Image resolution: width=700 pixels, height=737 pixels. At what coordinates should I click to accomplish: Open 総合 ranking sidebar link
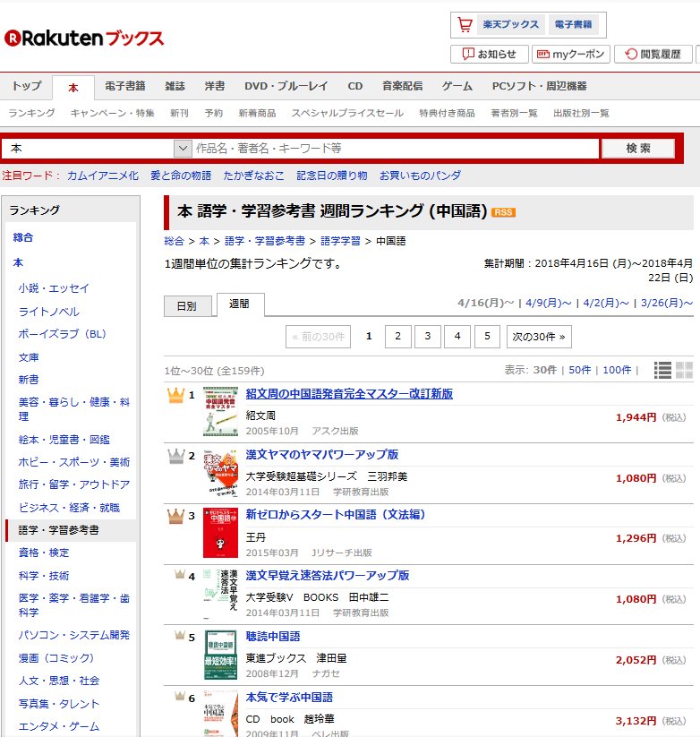pyautogui.click(x=23, y=238)
